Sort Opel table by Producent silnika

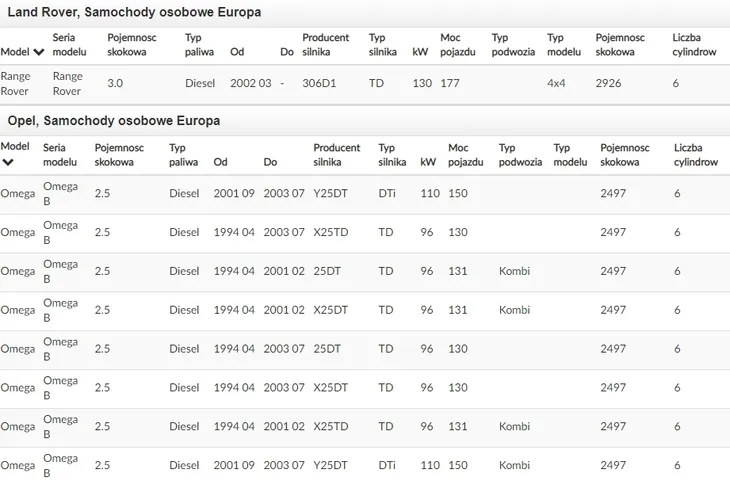337,155
